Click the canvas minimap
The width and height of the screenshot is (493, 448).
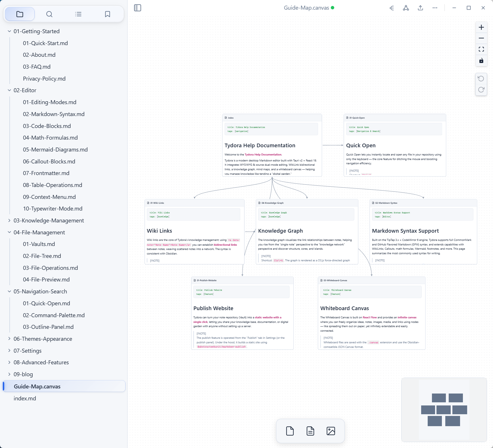(x=444, y=410)
